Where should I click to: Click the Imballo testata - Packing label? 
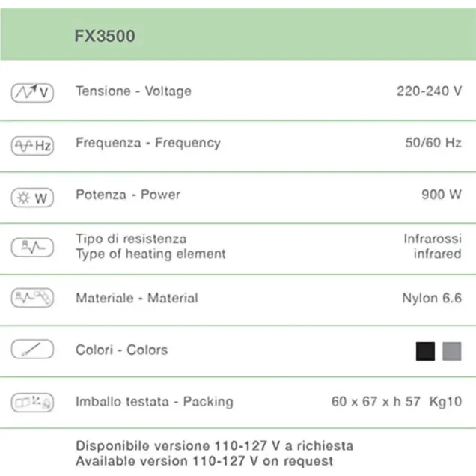154,402
